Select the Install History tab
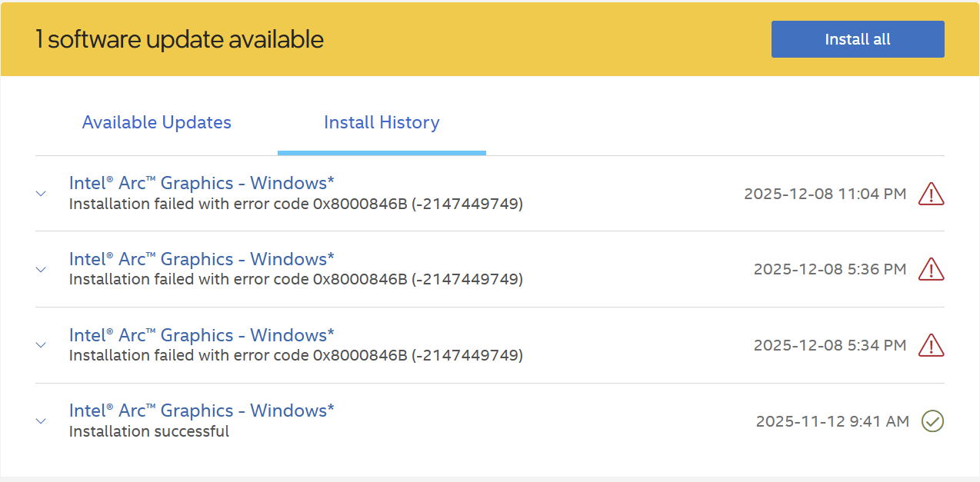The width and height of the screenshot is (980, 482). point(382,122)
